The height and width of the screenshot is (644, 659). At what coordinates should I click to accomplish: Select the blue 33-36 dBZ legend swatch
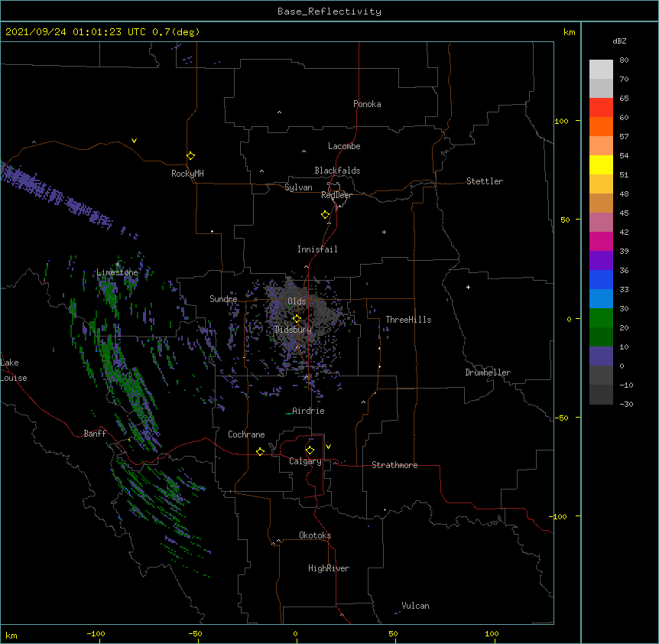601,280
